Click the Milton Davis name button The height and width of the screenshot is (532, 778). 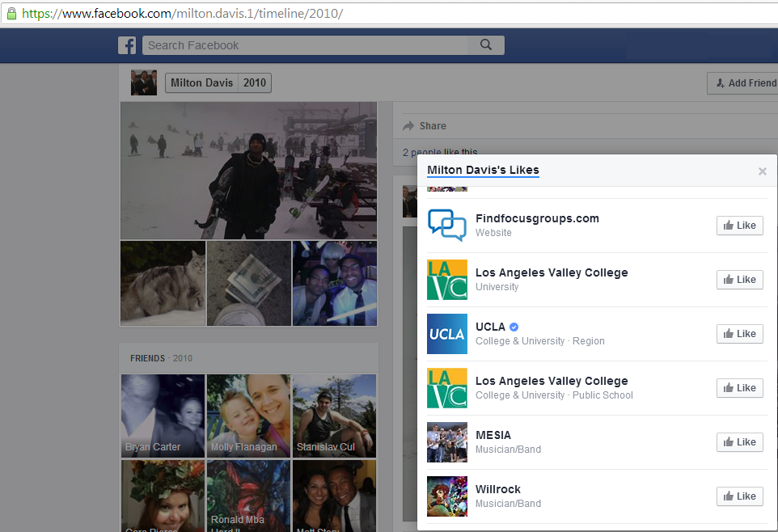point(201,83)
